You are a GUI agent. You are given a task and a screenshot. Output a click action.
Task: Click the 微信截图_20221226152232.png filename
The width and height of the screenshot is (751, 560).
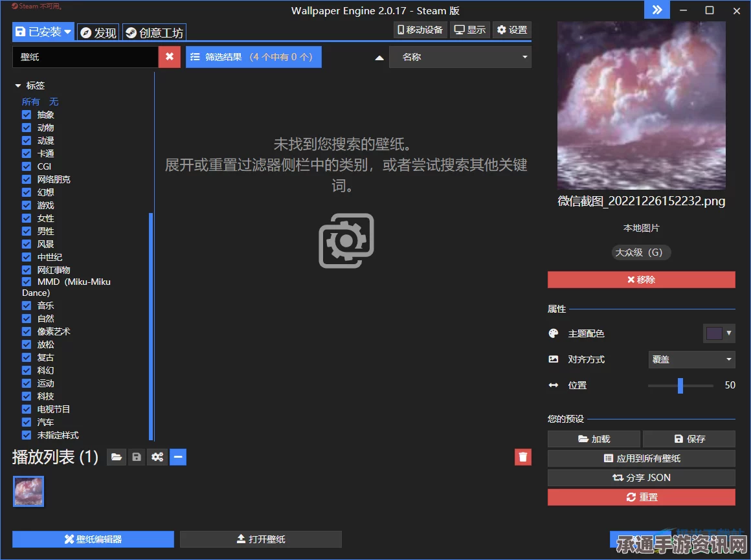click(x=642, y=201)
